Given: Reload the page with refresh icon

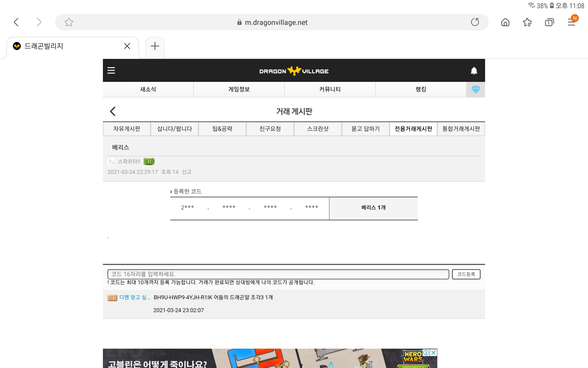Looking at the screenshot, I should (475, 22).
